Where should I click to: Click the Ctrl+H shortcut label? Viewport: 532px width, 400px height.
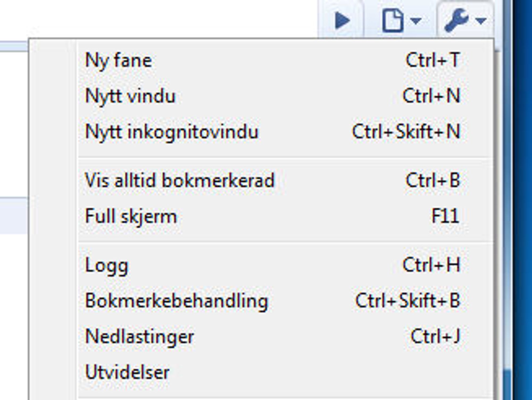(x=431, y=265)
